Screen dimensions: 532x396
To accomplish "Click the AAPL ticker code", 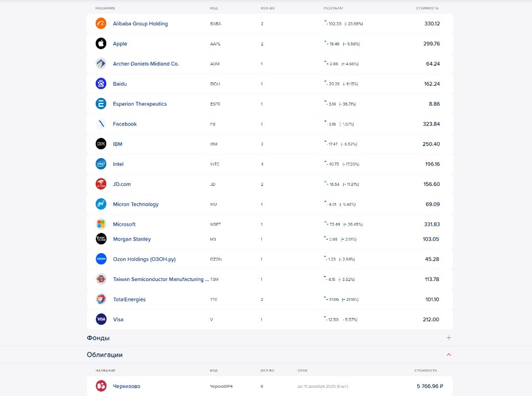I will point(215,44).
